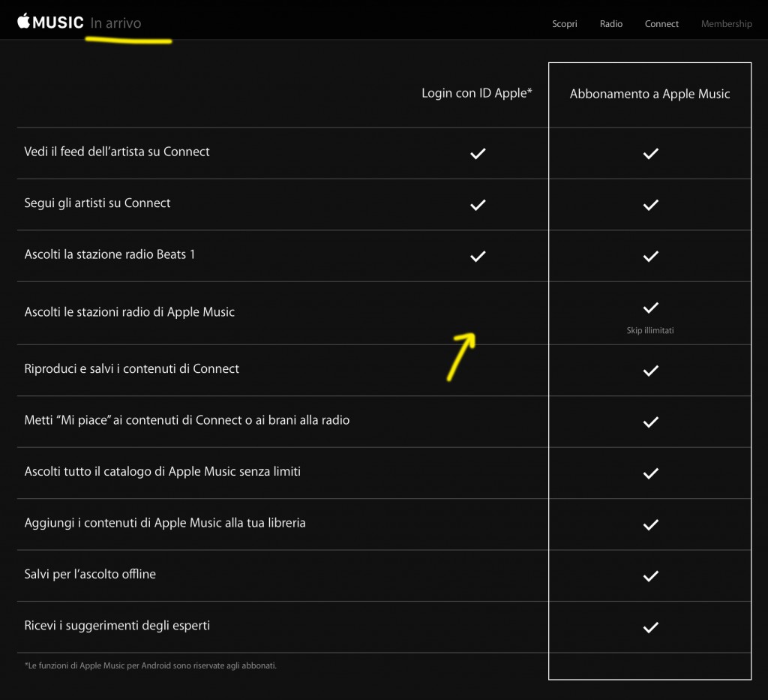Viewport: 768px width, 700px height.
Task: Open the Connect page
Action: (661, 24)
